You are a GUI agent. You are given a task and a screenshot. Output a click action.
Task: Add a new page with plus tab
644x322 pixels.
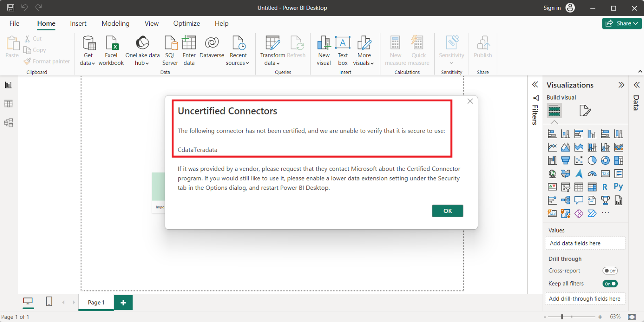123,303
